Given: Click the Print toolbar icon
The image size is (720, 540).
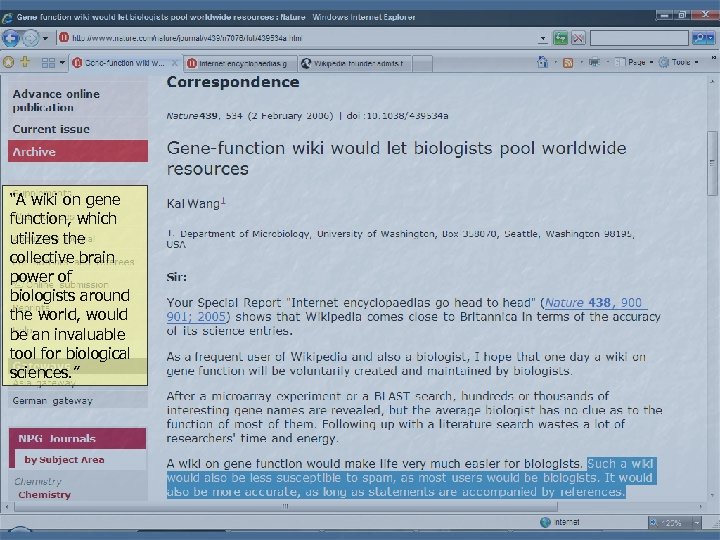Looking at the screenshot, I should [594, 62].
